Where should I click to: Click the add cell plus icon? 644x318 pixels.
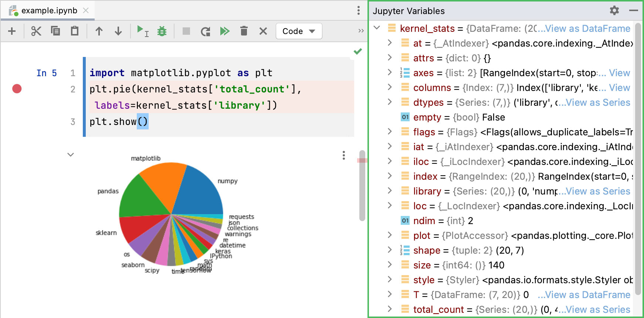(x=12, y=31)
